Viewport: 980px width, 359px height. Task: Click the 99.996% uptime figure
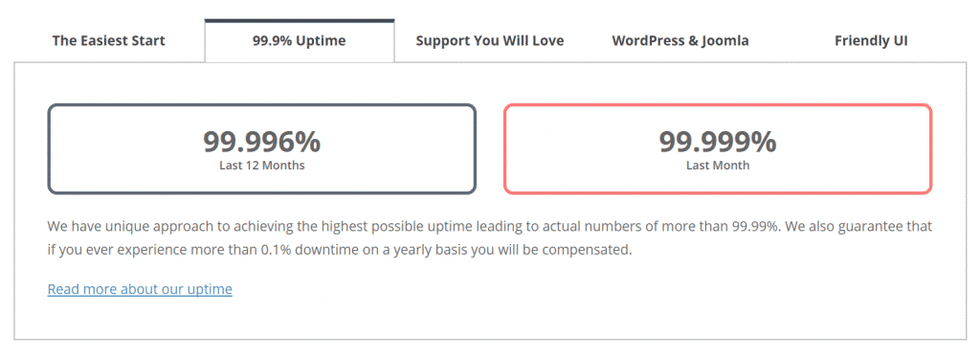[x=262, y=142]
